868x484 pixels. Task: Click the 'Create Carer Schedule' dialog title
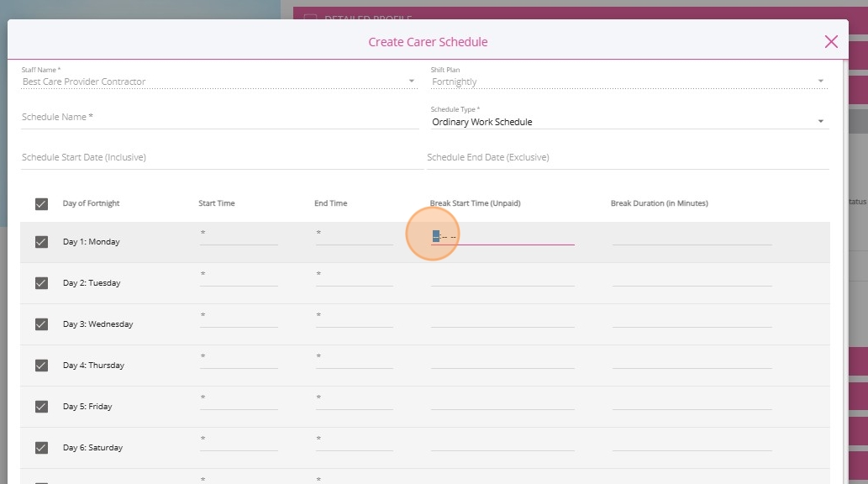428,42
